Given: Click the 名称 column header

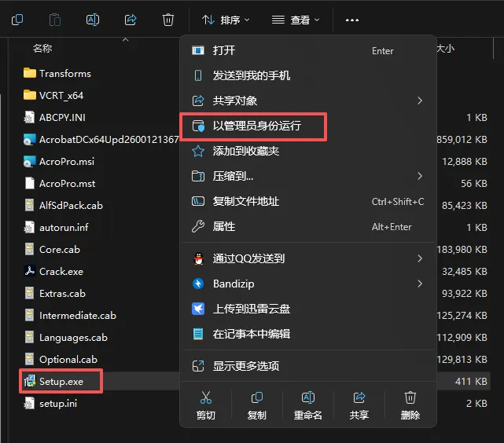Looking at the screenshot, I should [x=42, y=49].
